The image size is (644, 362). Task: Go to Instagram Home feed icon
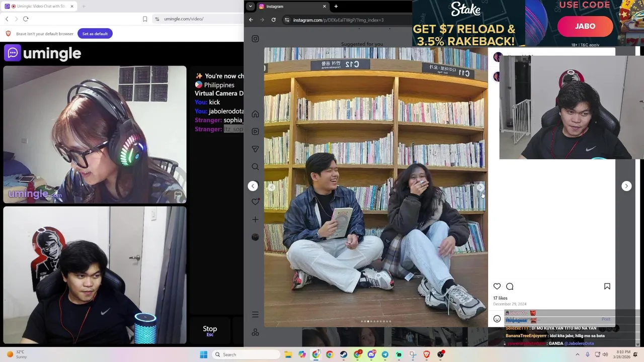pos(255,114)
